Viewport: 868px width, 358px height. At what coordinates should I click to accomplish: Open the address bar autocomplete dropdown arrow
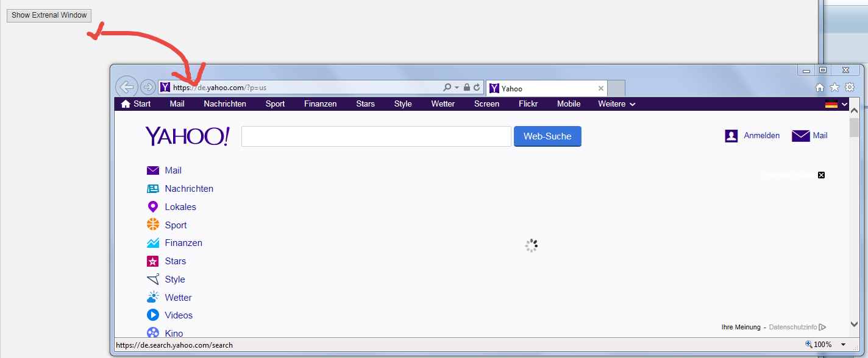click(457, 88)
